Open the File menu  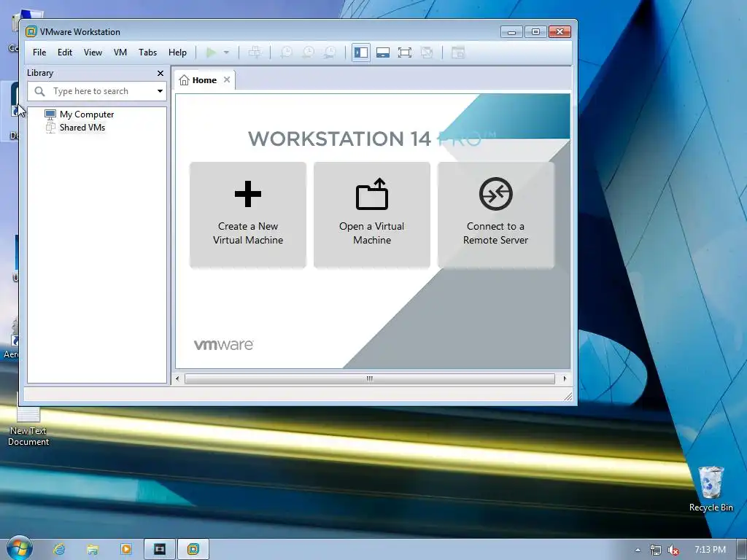click(x=39, y=52)
